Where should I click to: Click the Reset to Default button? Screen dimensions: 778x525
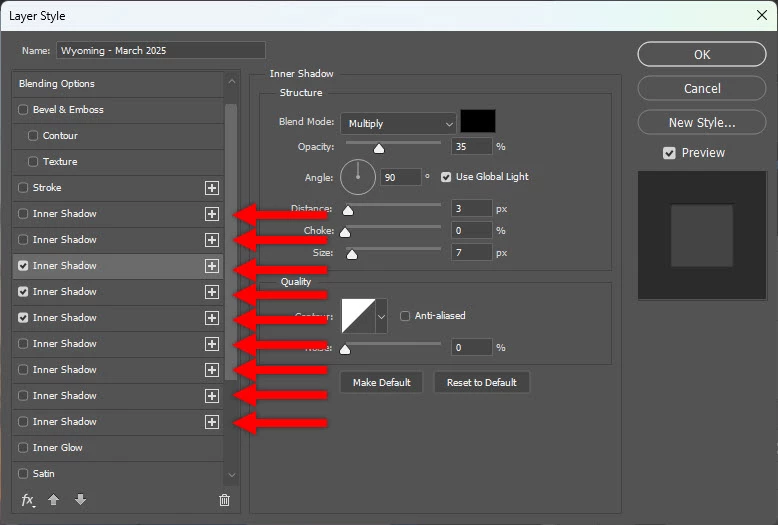pyautogui.click(x=482, y=383)
